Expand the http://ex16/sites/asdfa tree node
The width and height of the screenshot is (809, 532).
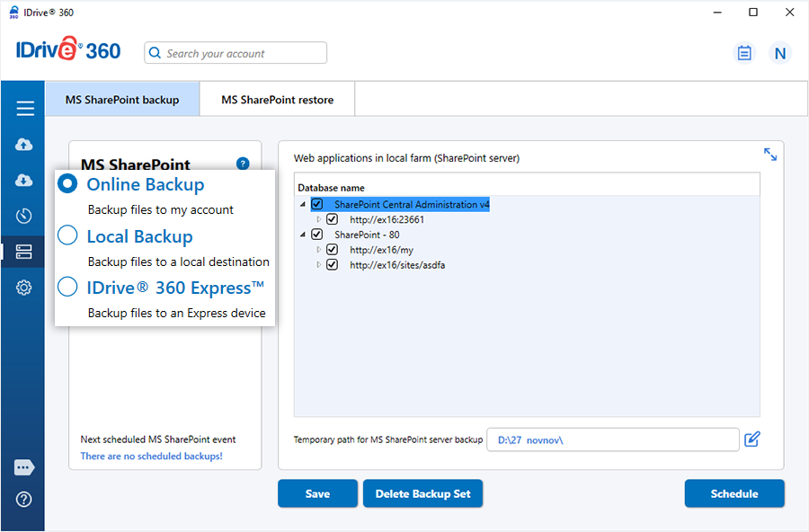click(x=318, y=265)
